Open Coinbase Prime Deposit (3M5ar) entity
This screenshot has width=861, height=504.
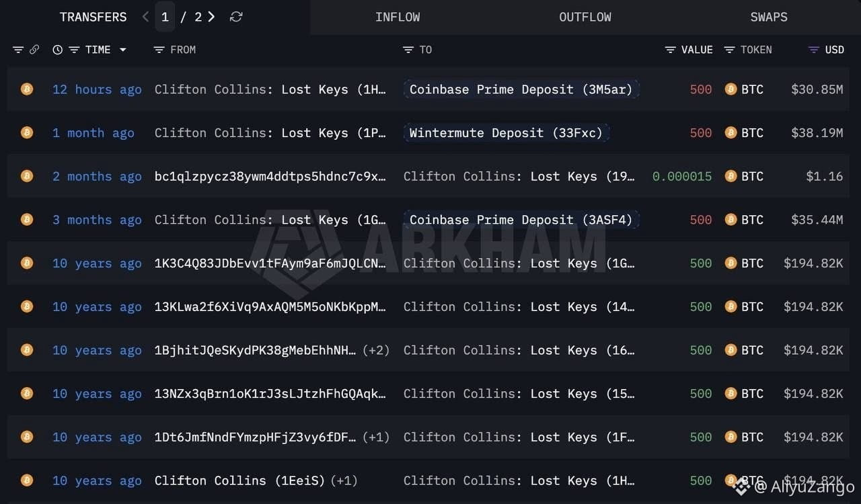[521, 89]
